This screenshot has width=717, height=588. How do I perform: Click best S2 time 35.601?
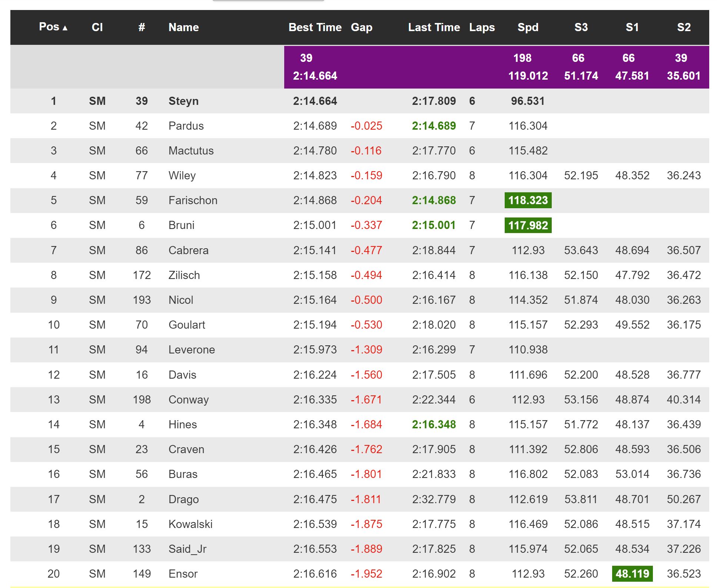pyautogui.click(x=684, y=76)
